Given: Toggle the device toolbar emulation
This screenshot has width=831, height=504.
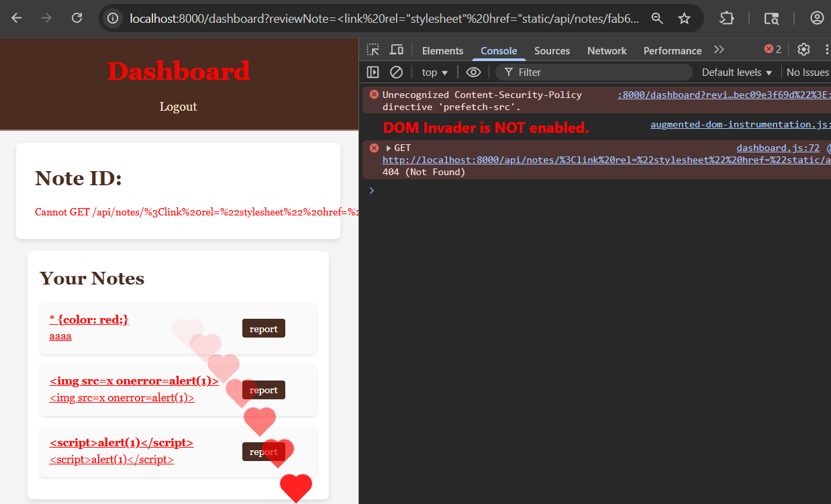Looking at the screenshot, I should click(x=397, y=50).
